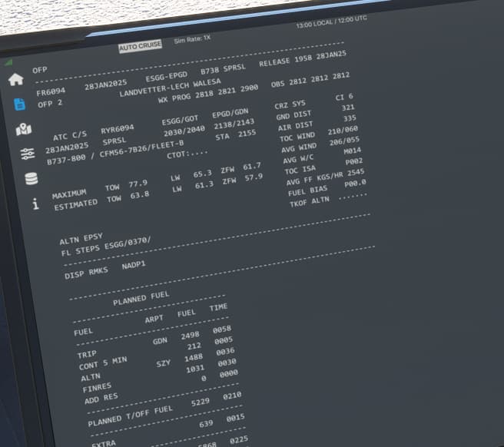Select the ESGG-EPGD route text

[167, 77]
